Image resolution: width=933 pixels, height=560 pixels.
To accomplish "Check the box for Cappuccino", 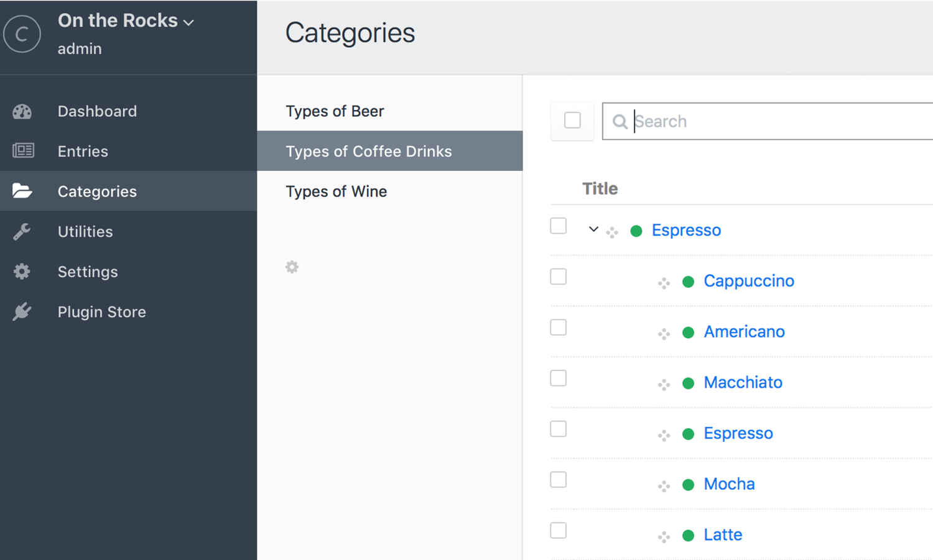I will (x=559, y=277).
